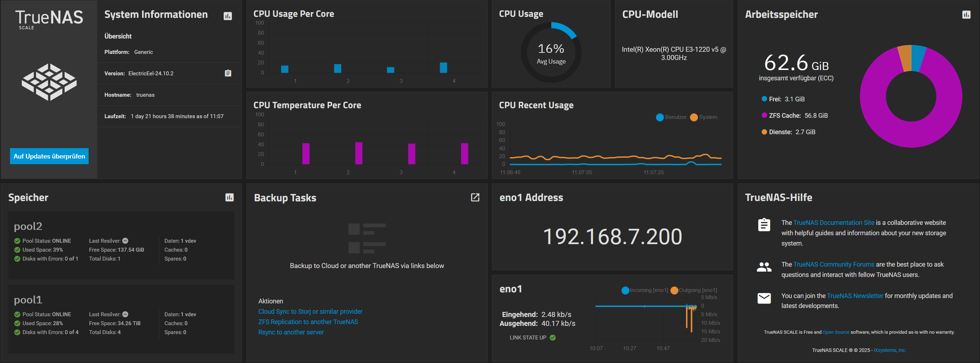This screenshot has width=980, height=363.
Task: Toggle System series in CPU Recent Usage
Action: coord(705,117)
